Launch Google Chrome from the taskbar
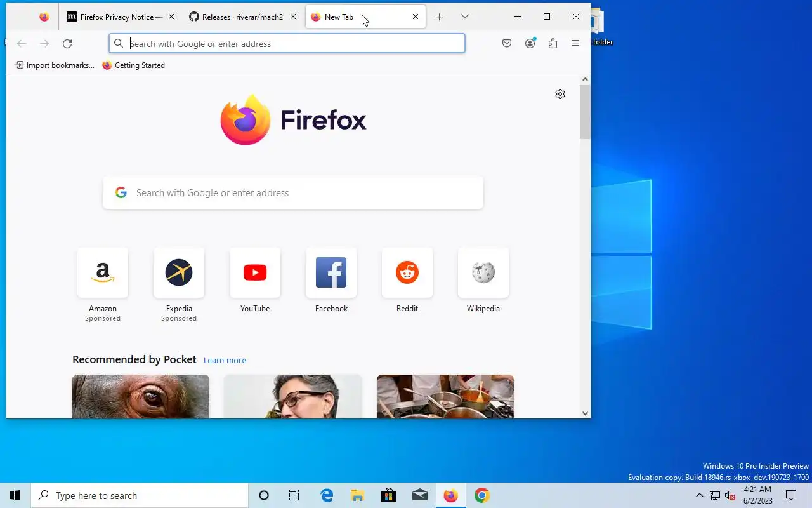The height and width of the screenshot is (508, 812). 482,495
